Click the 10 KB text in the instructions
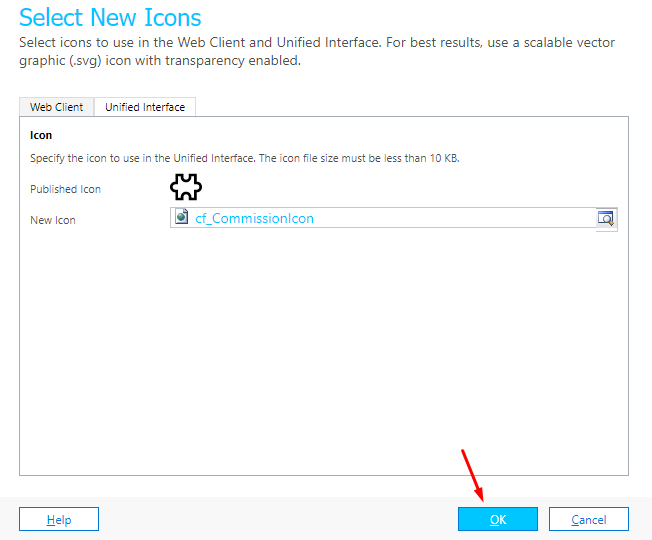This screenshot has height=540, width=652. point(444,158)
